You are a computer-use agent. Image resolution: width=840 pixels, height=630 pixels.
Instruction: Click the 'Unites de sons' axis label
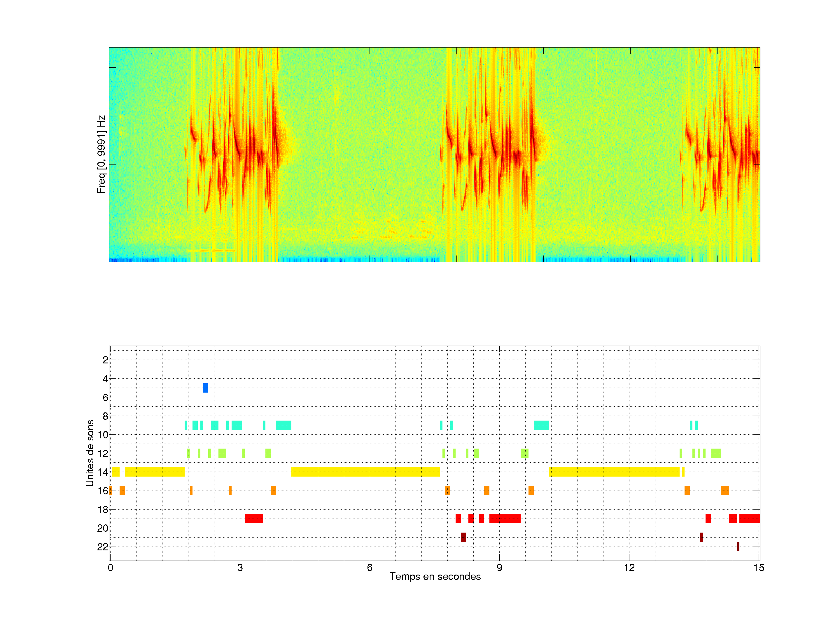click(90, 453)
